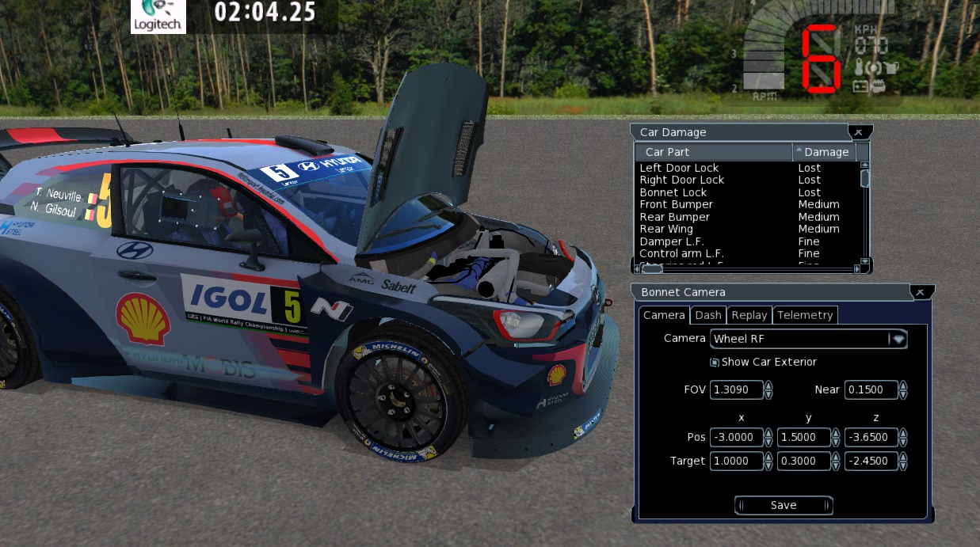Switch to the Dash tab
This screenshot has width=980, height=547.
pos(707,315)
